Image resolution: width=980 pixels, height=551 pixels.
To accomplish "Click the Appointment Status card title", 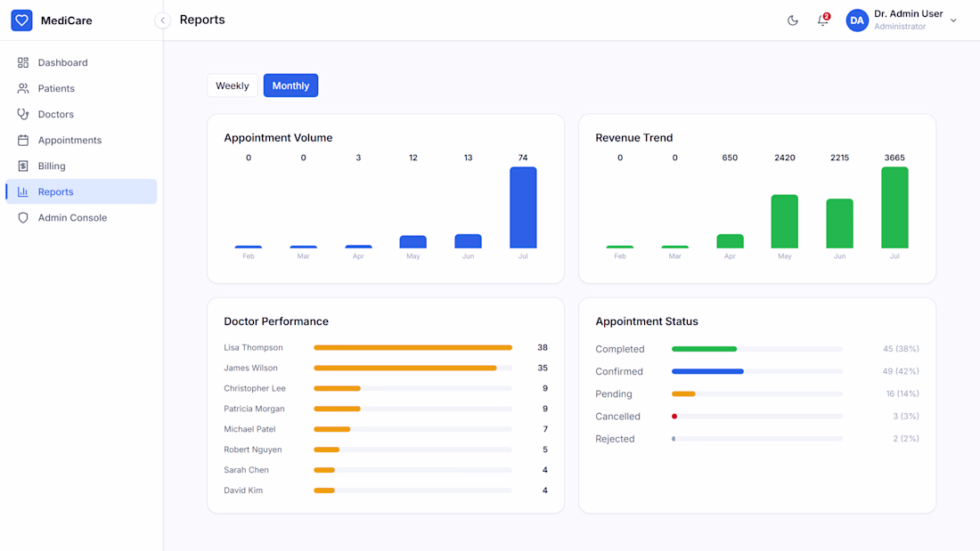I will (x=646, y=321).
